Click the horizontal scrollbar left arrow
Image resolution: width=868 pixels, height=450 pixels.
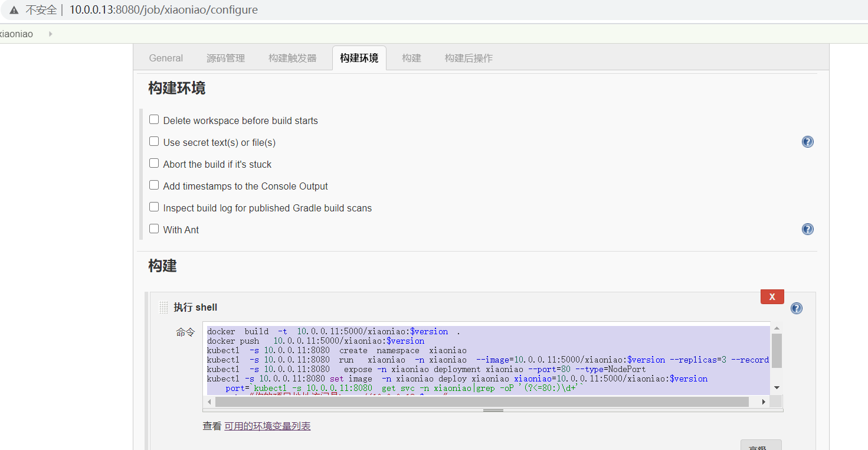click(209, 402)
